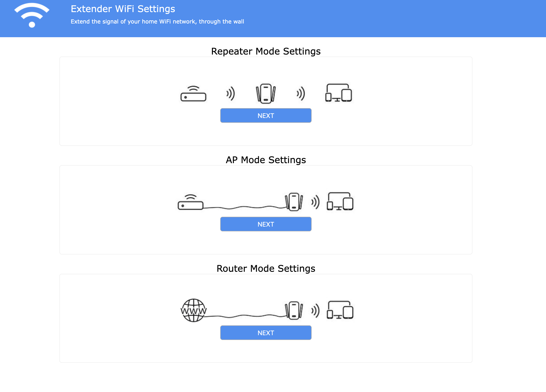Screen dimensions: 546x392
Task: Click the WWW globe icon in Router Mode
Action: (x=193, y=310)
